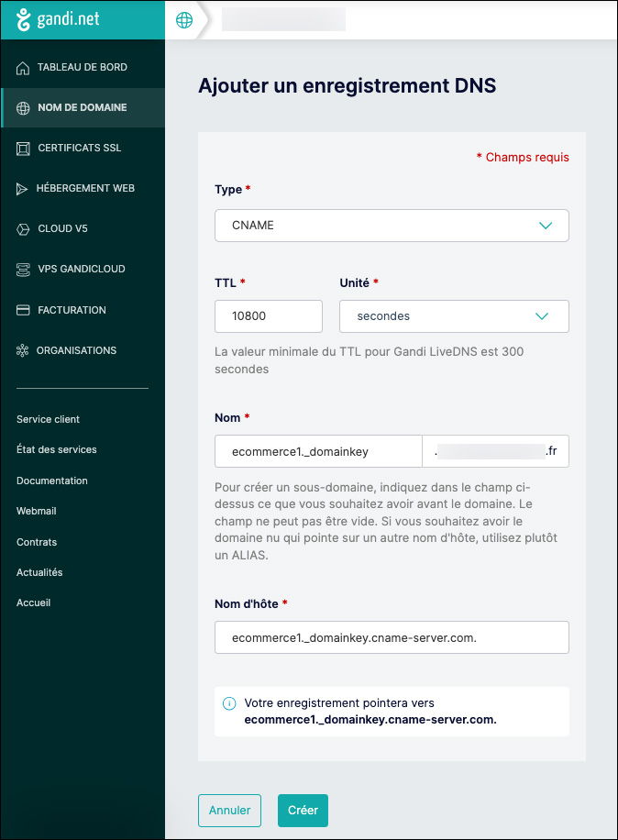Click the Créer button
The width and height of the screenshot is (618, 840).
pyautogui.click(x=303, y=810)
